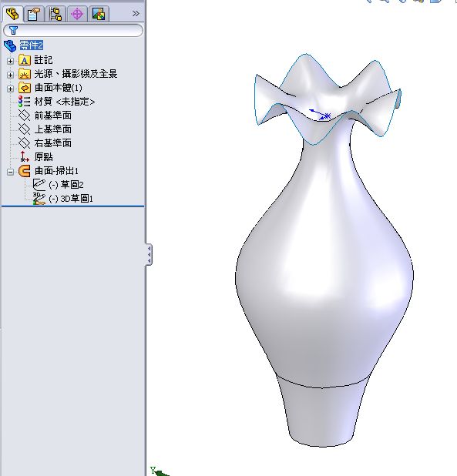
Task: Click the funnel filter icon
Action: (13, 30)
